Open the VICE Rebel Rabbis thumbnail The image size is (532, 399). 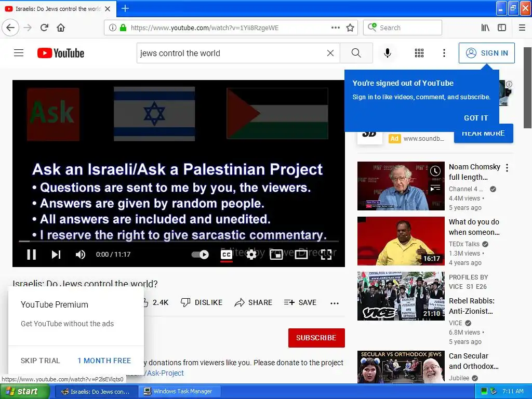click(x=401, y=296)
